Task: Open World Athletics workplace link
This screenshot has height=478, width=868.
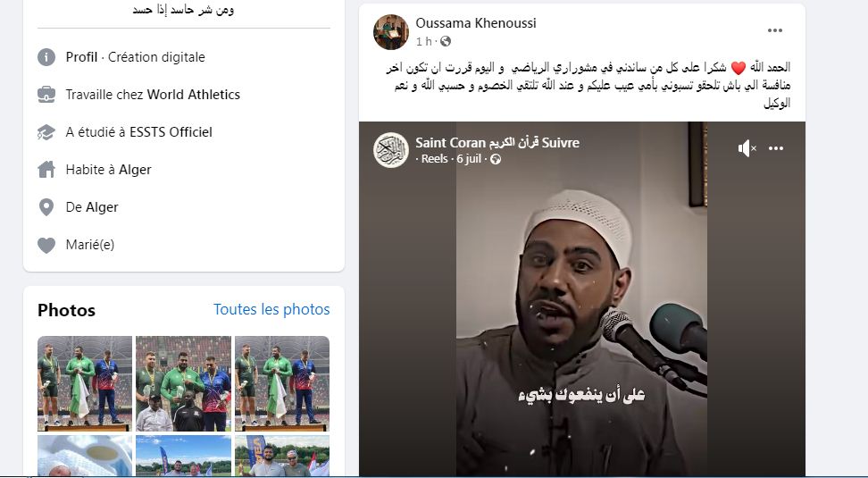Action: point(193,95)
